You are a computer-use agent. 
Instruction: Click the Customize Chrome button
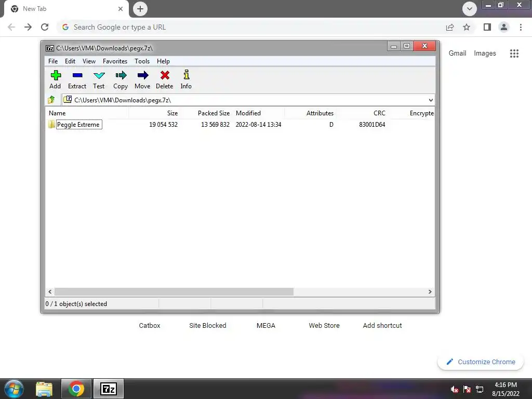pos(481,362)
